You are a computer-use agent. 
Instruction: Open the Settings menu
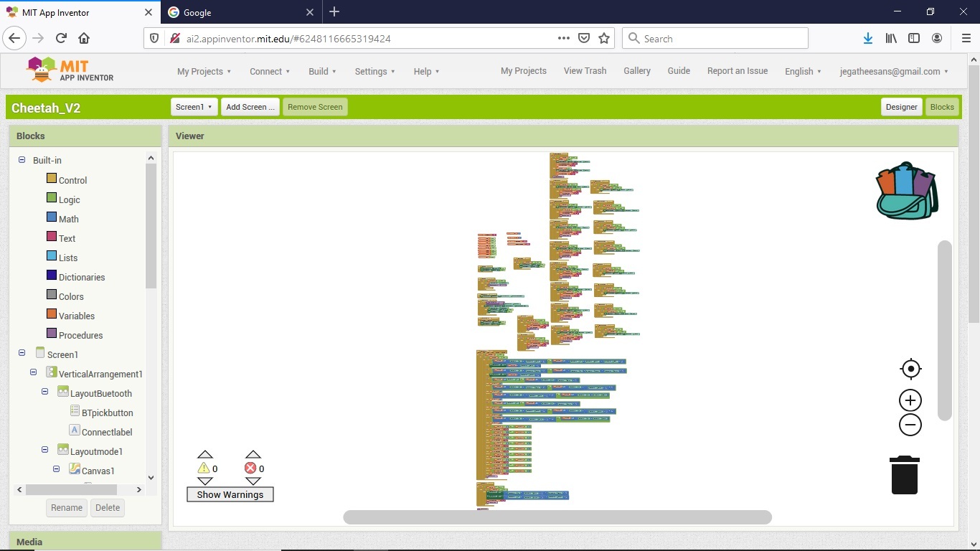coord(375,71)
